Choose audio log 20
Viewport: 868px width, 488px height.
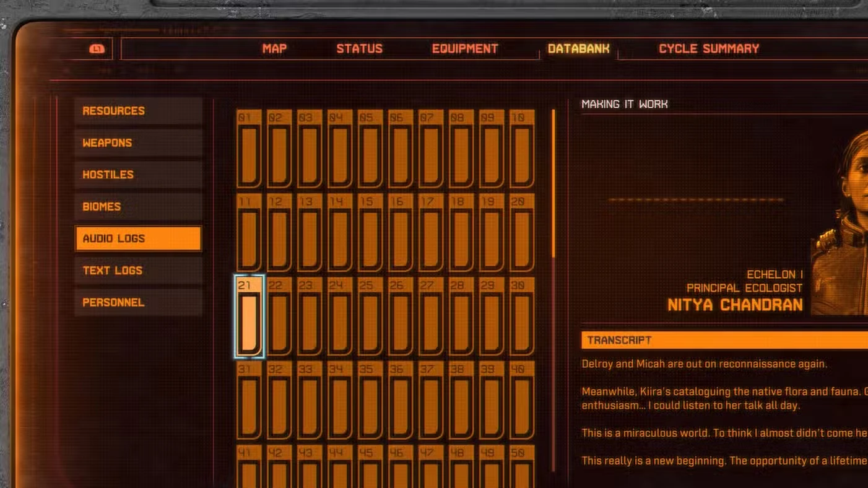pyautogui.click(x=523, y=233)
